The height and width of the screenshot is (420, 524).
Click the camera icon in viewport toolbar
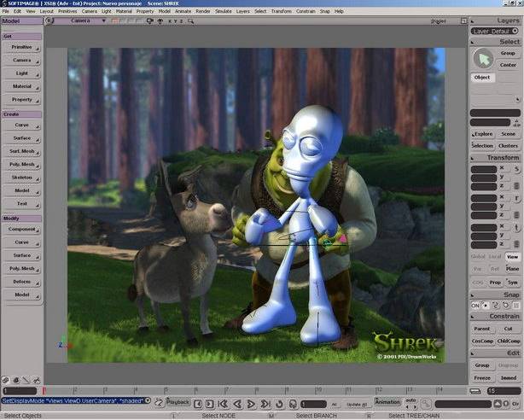pos(149,21)
